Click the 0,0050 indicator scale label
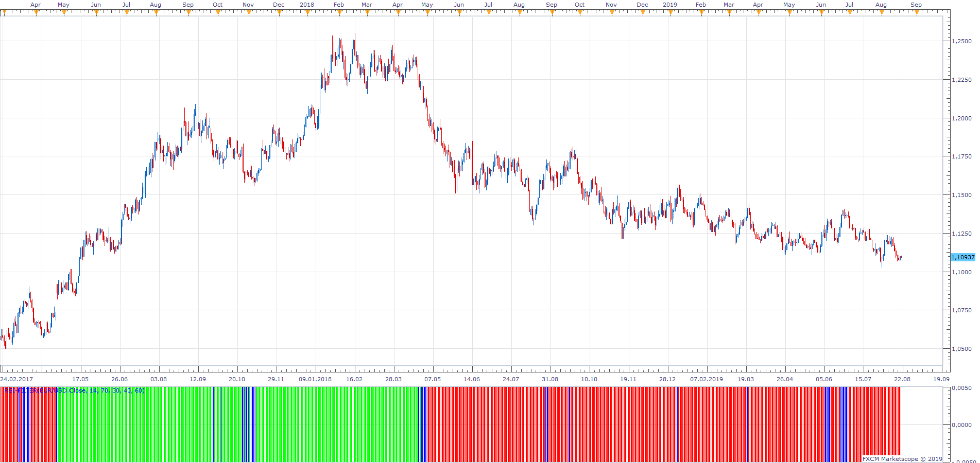 962,388
